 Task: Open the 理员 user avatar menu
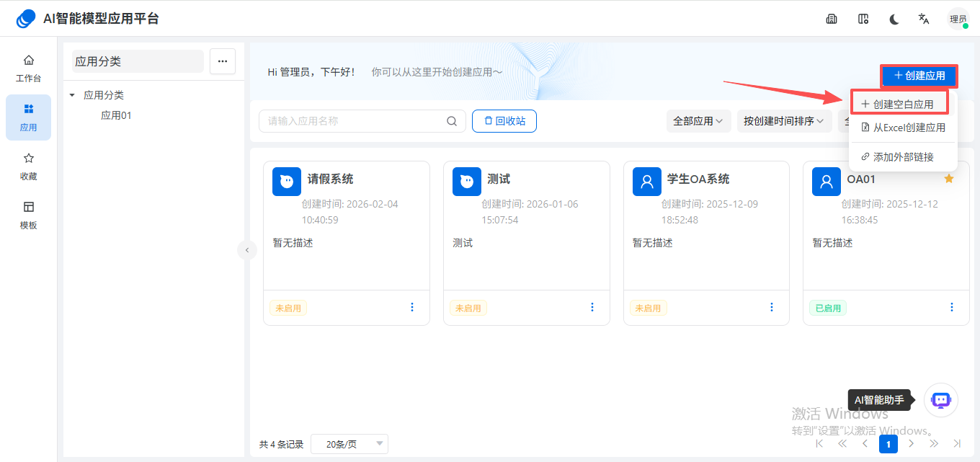tap(958, 19)
